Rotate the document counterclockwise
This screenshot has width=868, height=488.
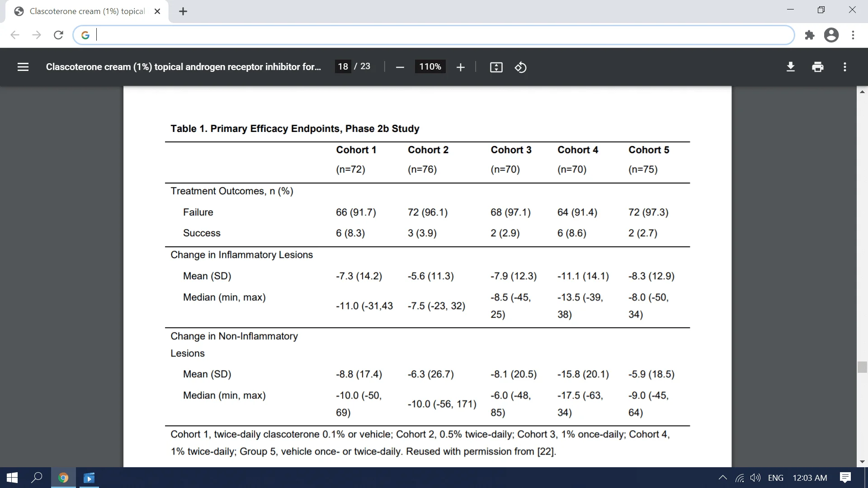pyautogui.click(x=521, y=67)
